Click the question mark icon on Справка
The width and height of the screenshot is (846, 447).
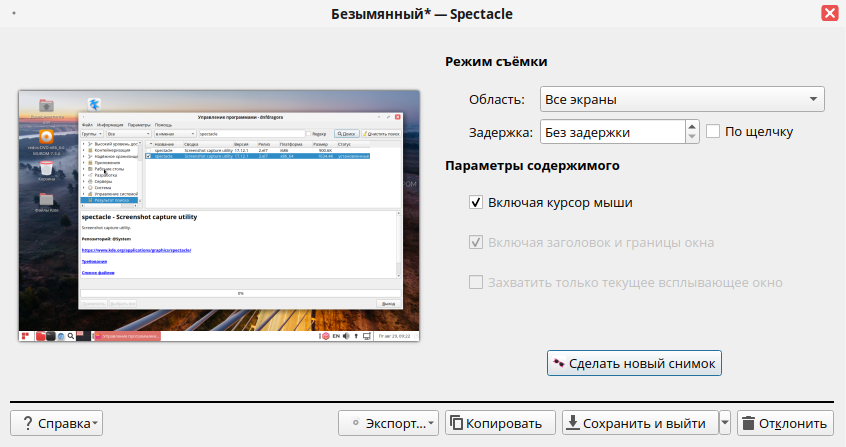pos(27,423)
